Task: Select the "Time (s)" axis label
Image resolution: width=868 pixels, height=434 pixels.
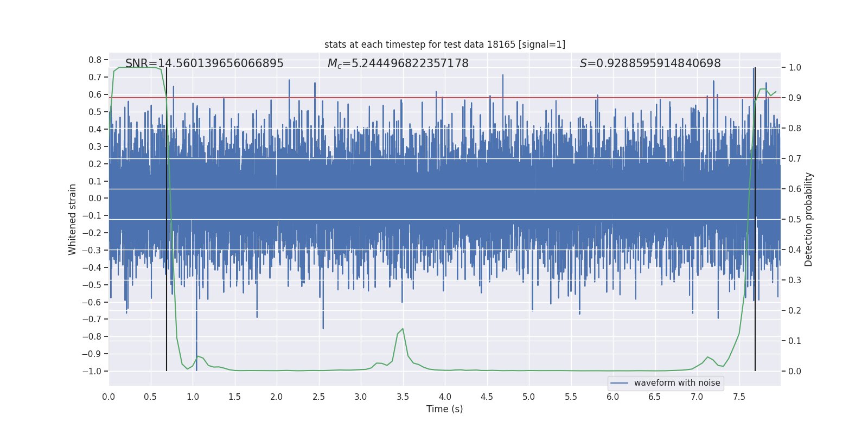Action: 445,409
